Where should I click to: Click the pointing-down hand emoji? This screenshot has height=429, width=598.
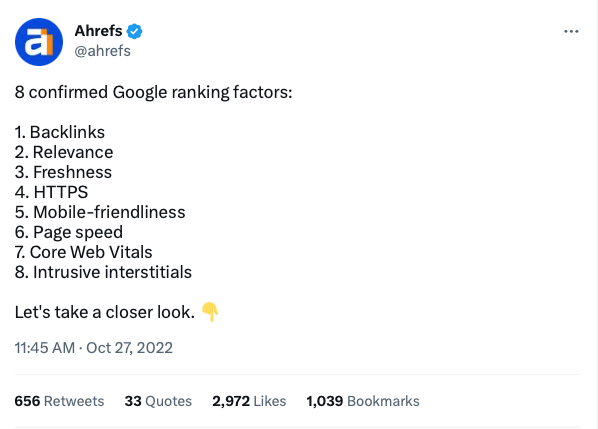tap(210, 312)
